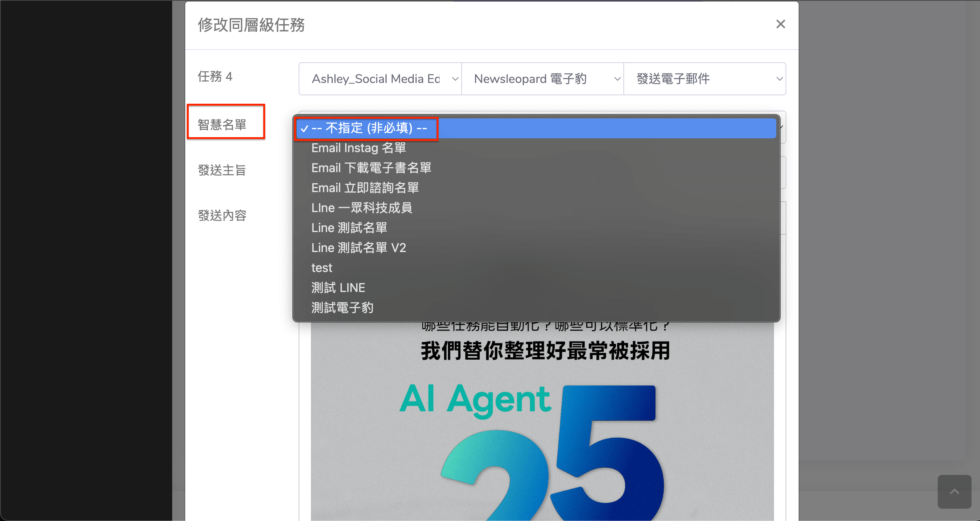The image size is (980, 521).
Task: Choose 測試電子豹 list option
Action: click(342, 308)
